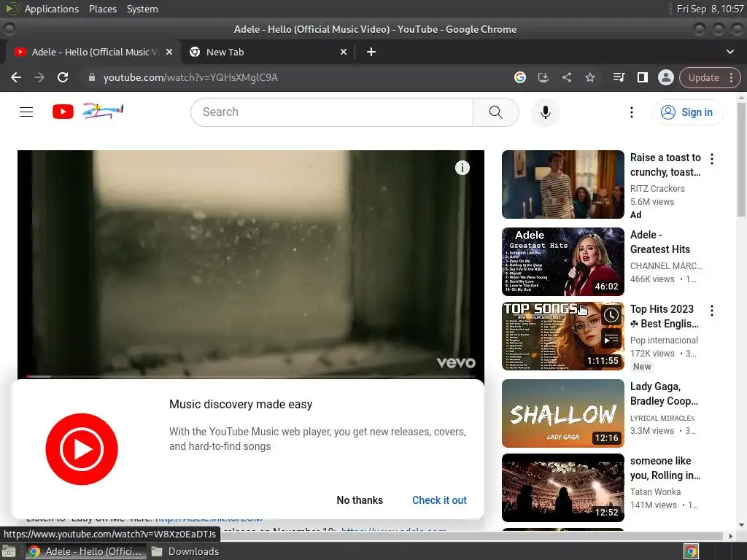The height and width of the screenshot is (560, 747).
Task: Seek on the video progress bar
Action: click(x=251, y=376)
